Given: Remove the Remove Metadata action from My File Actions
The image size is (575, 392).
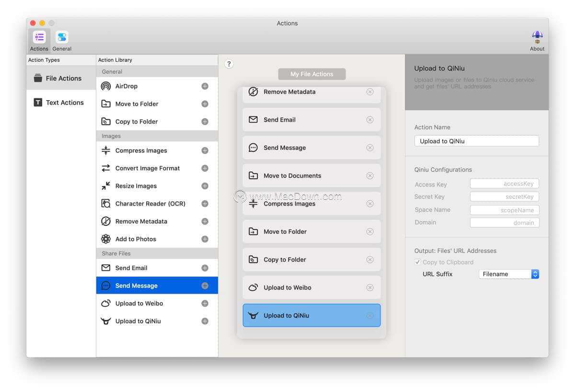Looking at the screenshot, I should (x=370, y=92).
